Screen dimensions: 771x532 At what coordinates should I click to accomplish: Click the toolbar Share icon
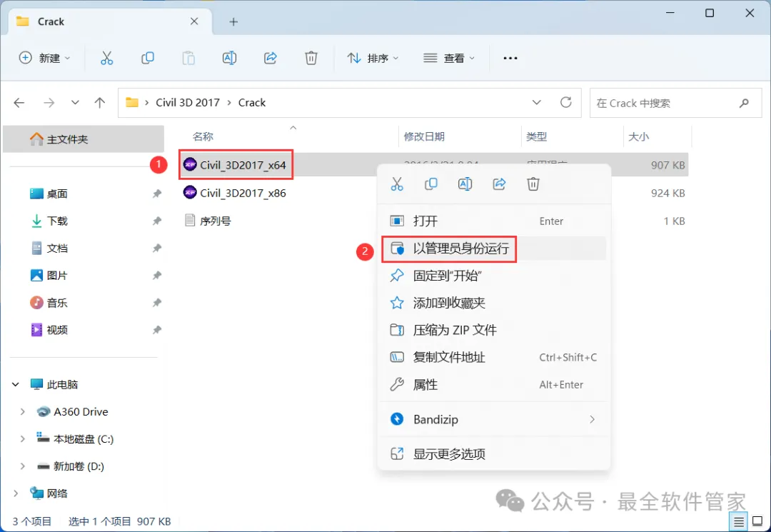pos(271,58)
